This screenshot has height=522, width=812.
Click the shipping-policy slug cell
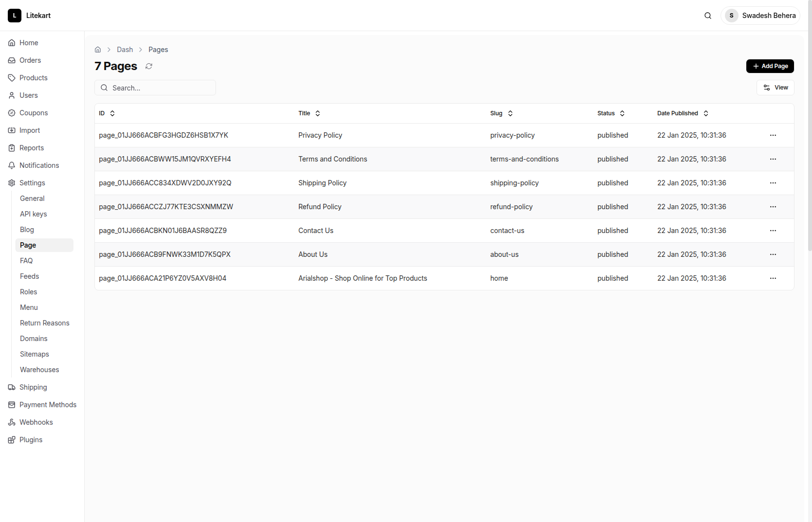pos(514,183)
